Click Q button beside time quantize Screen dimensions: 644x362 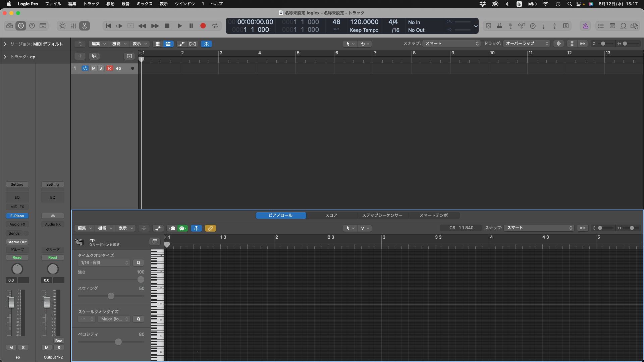[138, 263]
